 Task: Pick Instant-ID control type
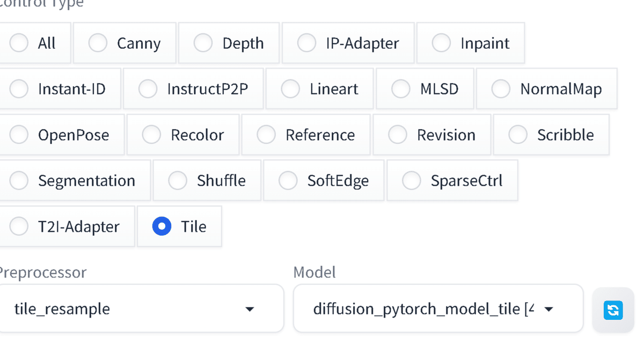[19, 89]
